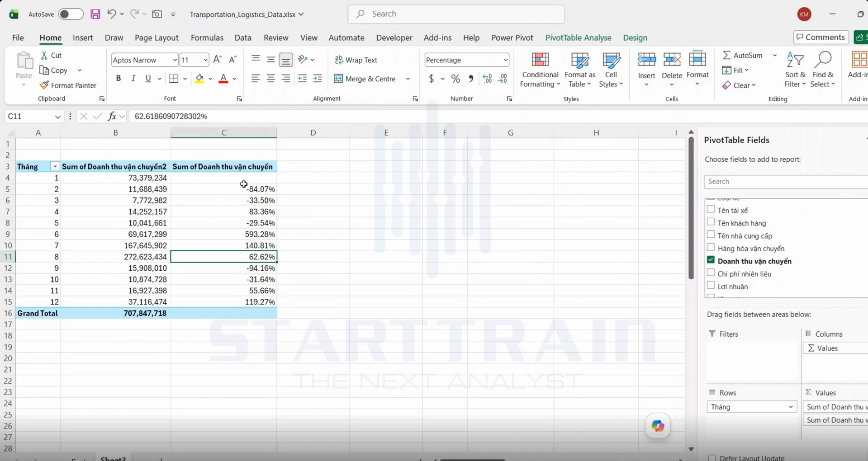Image resolution: width=868 pixels, height=461 pixels.
Task: Undo the last action
Action: point(111,14)
